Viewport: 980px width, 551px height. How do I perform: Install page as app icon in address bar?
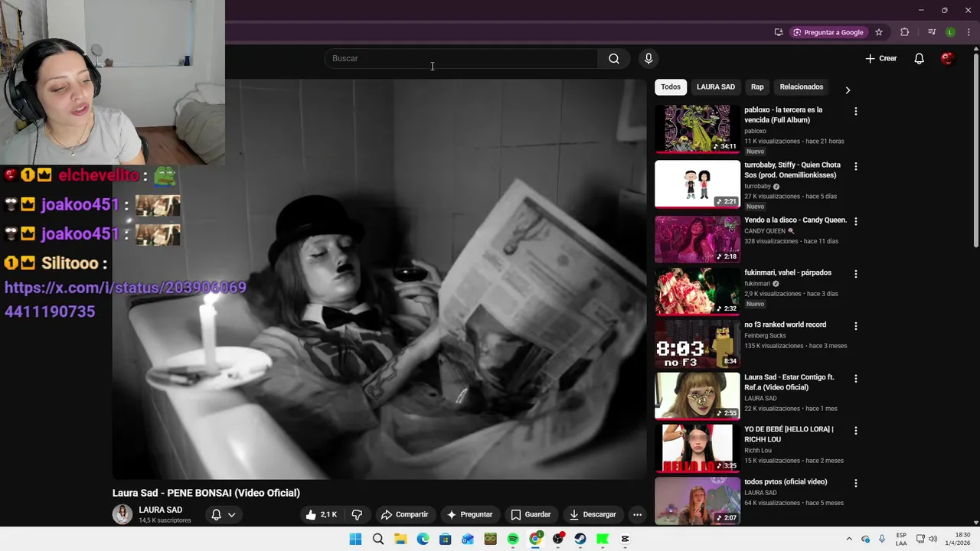pos(779,32)
